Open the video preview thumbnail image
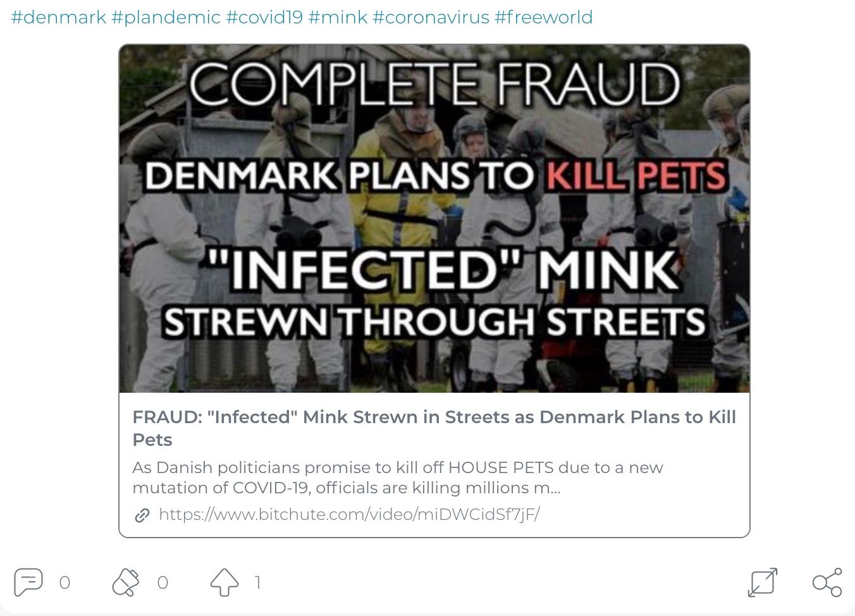 [x=434, y=218]
